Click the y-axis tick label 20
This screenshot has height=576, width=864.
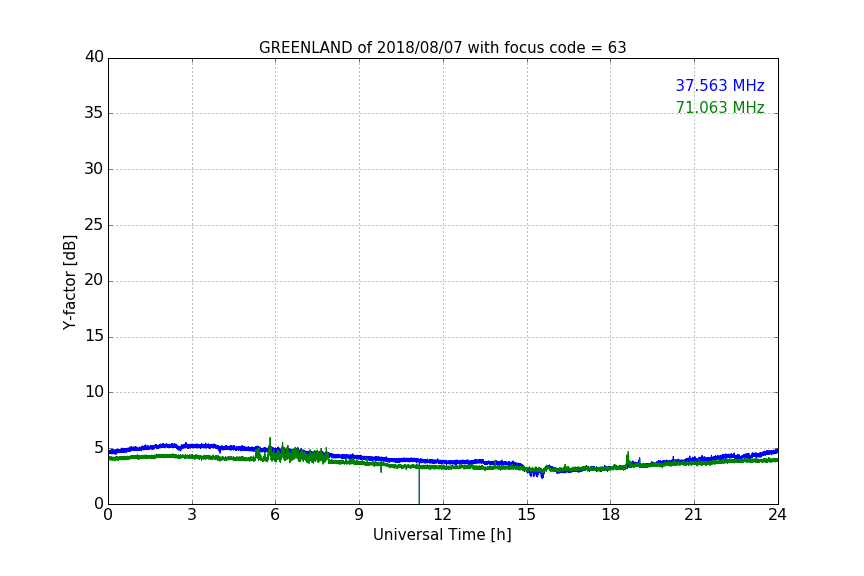pyautogui.click(x=94, y=280)
